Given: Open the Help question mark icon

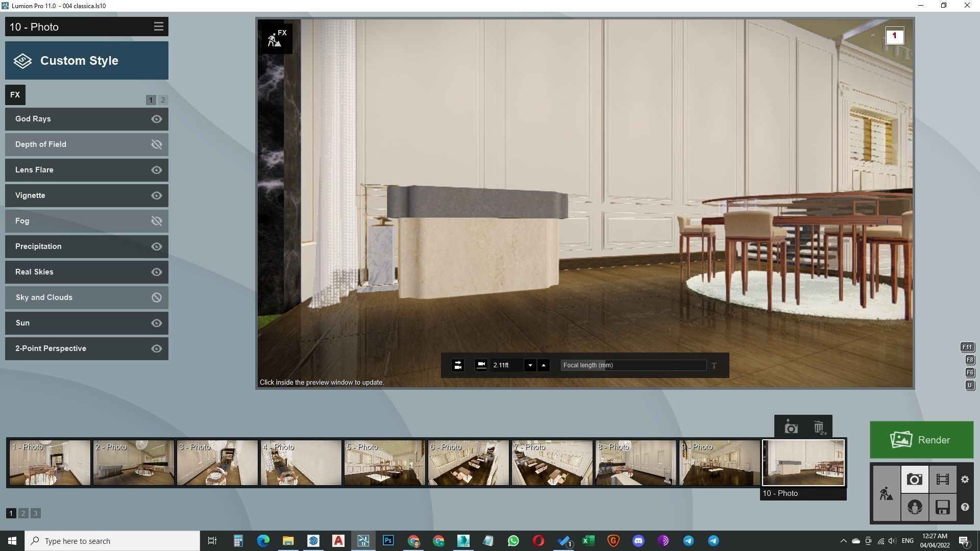Looking at the screenshot, I should point(965,507).
